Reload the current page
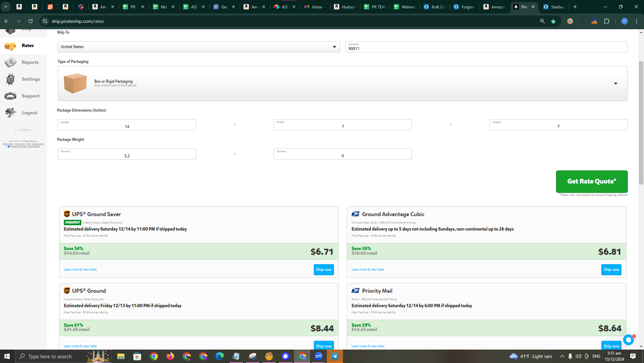Image resolution: width=644 pixels, height=363 pixels. tap(31, 21)
